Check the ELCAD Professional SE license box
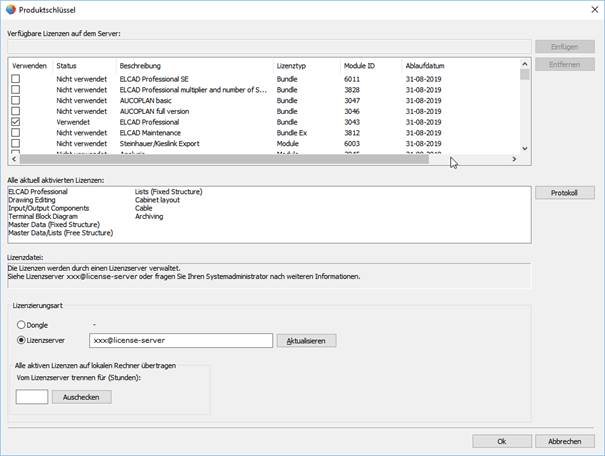 [15, 79]
